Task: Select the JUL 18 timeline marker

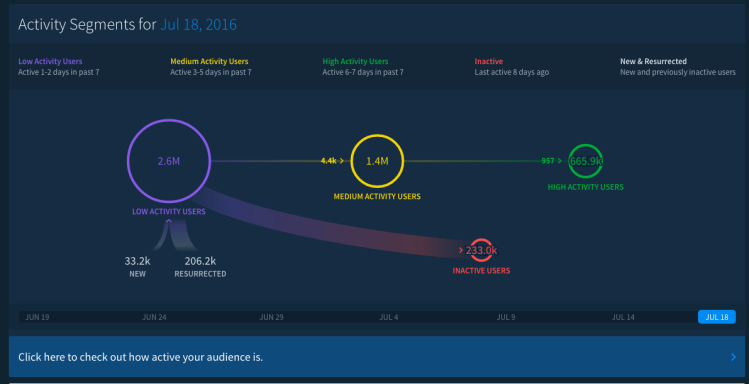Action: [717, 317]
